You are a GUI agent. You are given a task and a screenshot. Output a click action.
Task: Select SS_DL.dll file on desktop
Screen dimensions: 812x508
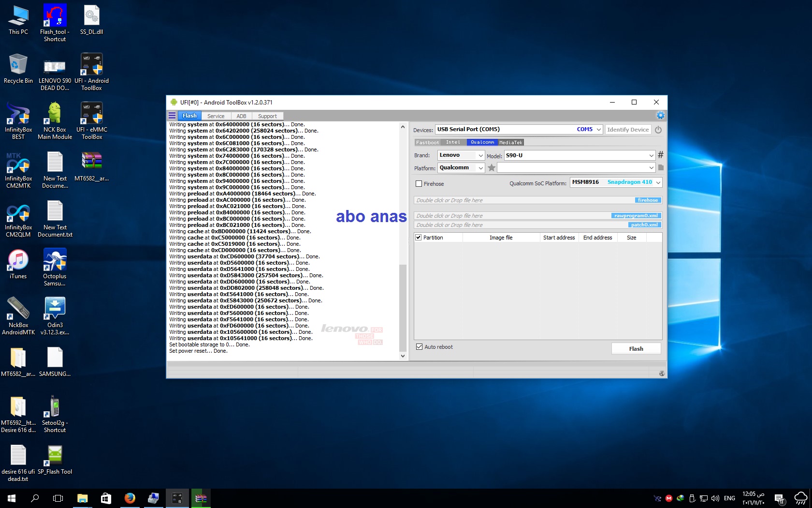[x=91, y=20]
